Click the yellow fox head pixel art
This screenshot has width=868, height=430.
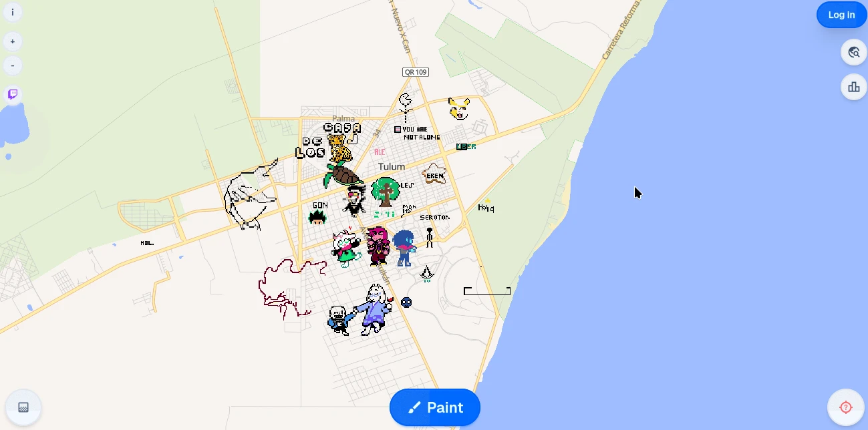[458, 108]
